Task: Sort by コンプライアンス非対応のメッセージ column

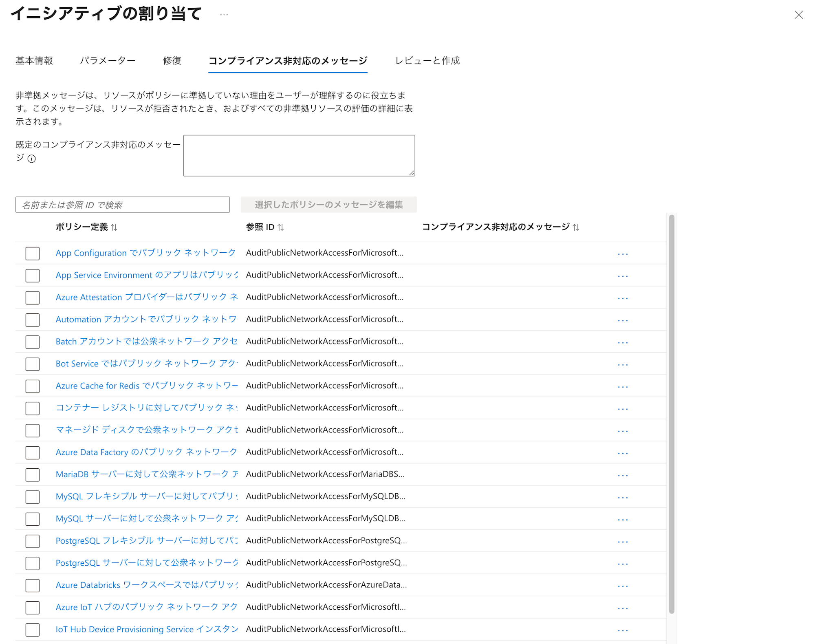Action: pyautogui.click(x=576, y=227)
